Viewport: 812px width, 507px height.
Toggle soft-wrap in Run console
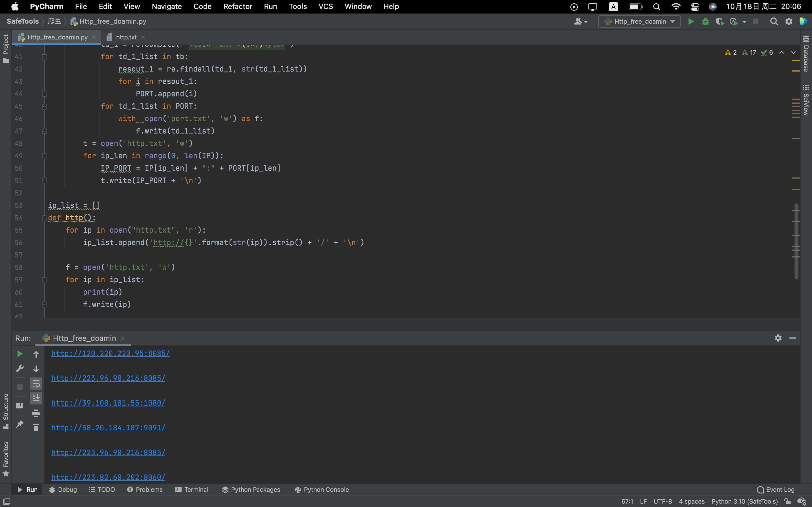[36, 384]
